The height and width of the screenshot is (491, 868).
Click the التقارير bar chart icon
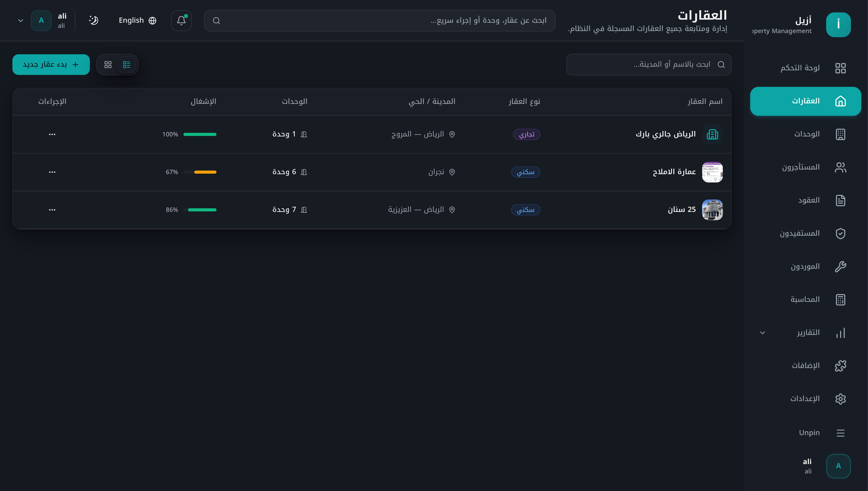[x=840, y=333]
